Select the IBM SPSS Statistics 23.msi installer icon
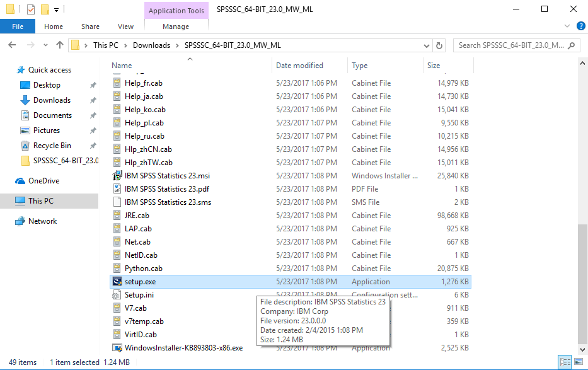The width and height of the screenshot is (588, 370). 117,175
